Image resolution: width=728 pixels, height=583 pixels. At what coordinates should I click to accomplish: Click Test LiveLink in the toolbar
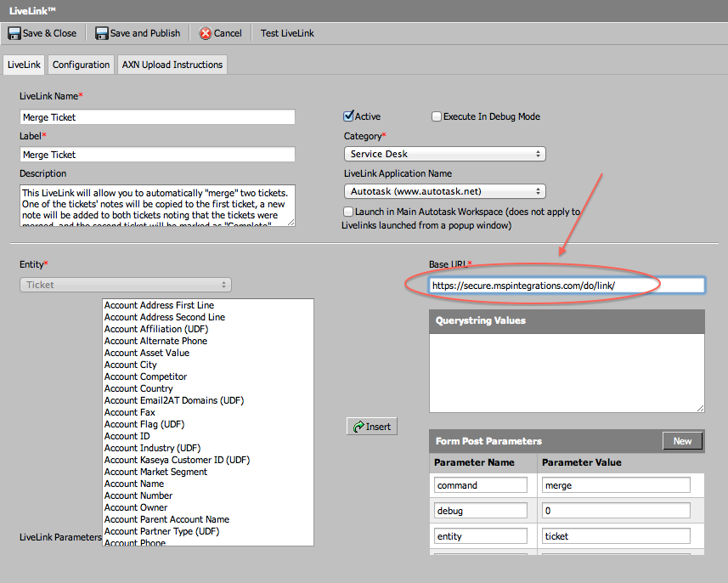click(287, 33)
